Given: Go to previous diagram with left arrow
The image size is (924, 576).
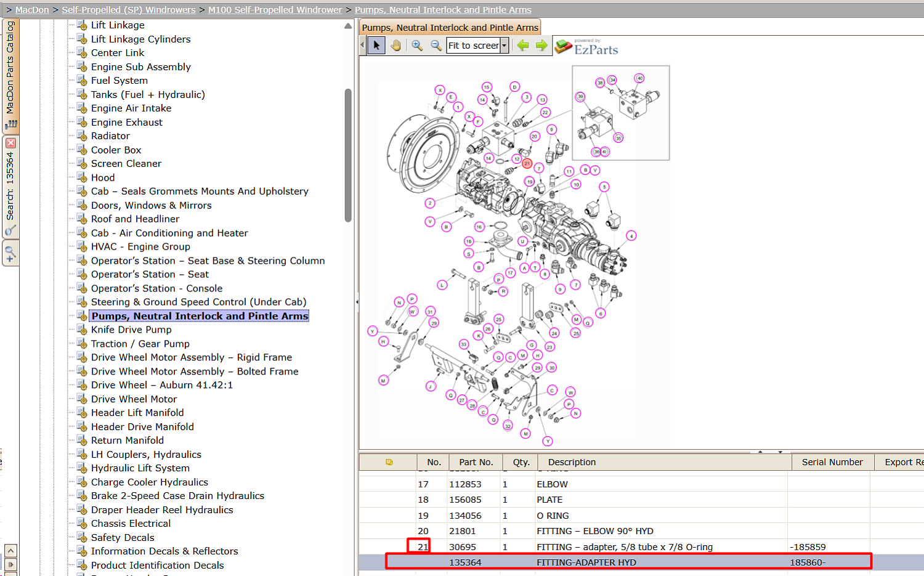Looking at the screenshot, I should [x=523, y=45].
